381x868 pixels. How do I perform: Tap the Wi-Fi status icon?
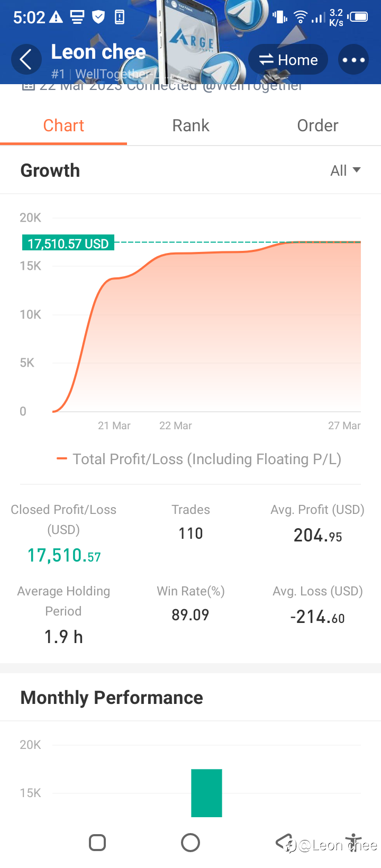point(300,17)
